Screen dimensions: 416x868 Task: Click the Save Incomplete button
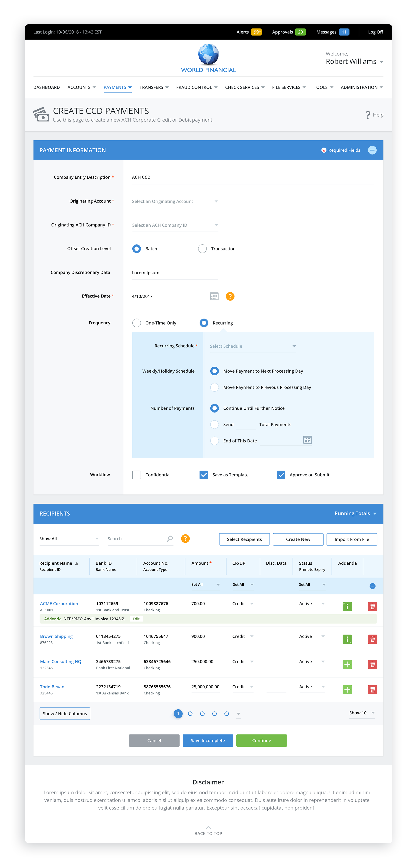208,741
